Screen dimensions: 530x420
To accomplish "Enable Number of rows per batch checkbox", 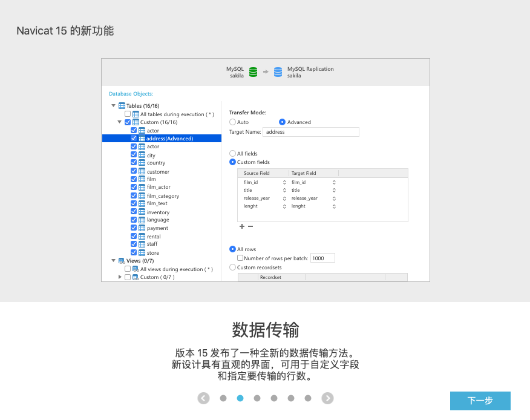I will pos(240,258).
